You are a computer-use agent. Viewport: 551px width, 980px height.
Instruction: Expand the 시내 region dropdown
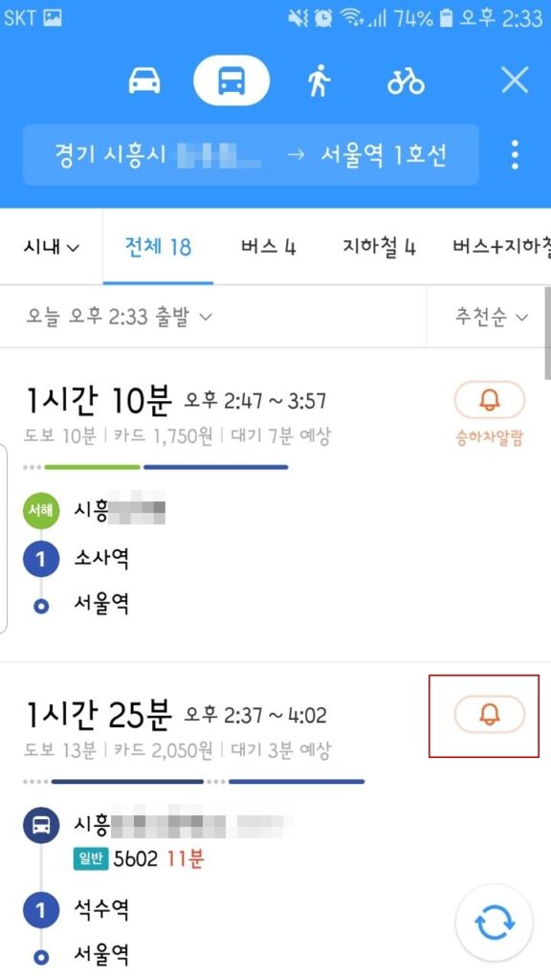click(x=52, y=247)
